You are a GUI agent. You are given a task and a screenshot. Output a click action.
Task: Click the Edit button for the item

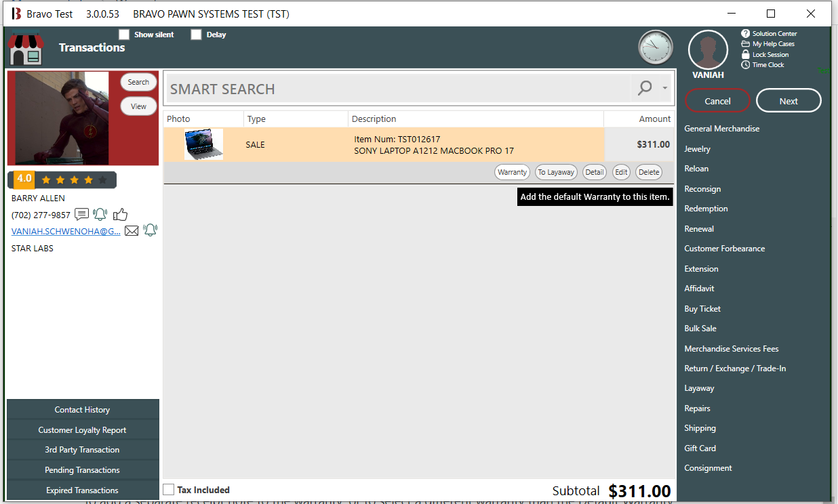click(x=621, y=172)
